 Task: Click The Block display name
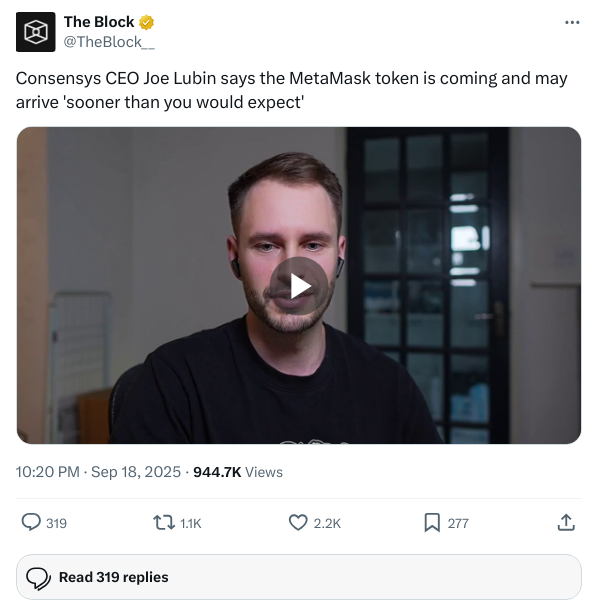pos(99,22)
